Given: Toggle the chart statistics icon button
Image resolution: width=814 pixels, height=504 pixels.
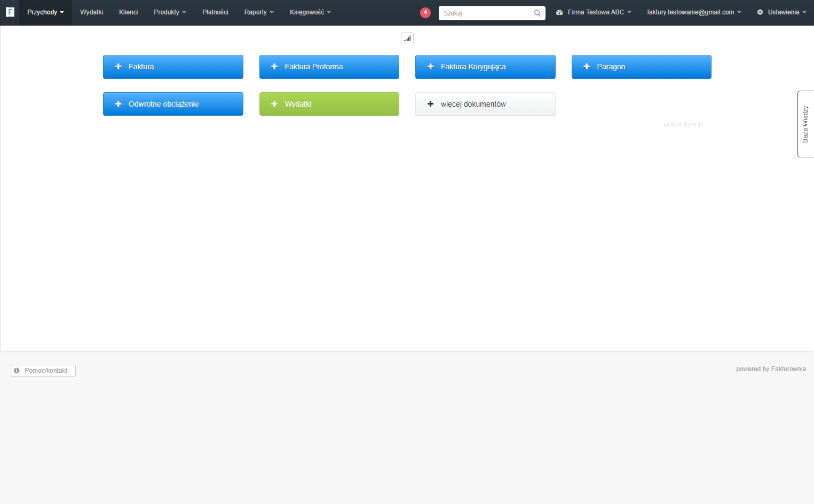Looking at the screenshot, I should pyautogui.click(x=407, y=38).
